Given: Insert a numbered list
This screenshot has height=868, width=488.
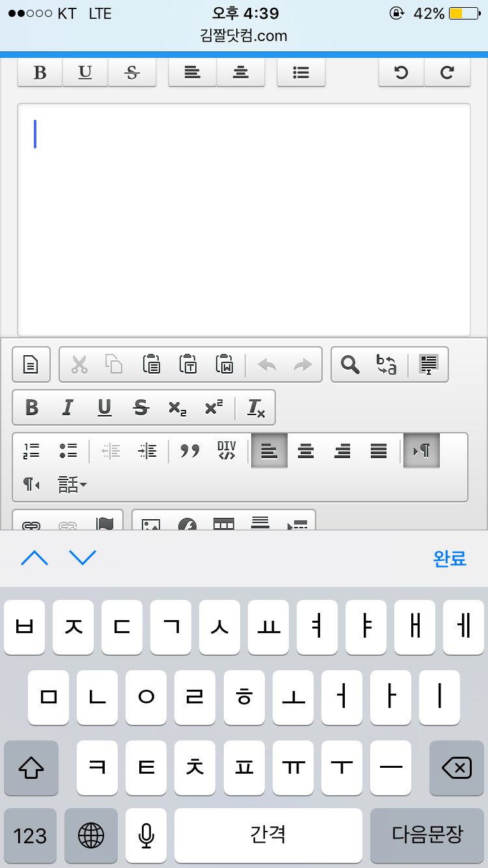Looking at the screenshot, I should pos(31,450).
